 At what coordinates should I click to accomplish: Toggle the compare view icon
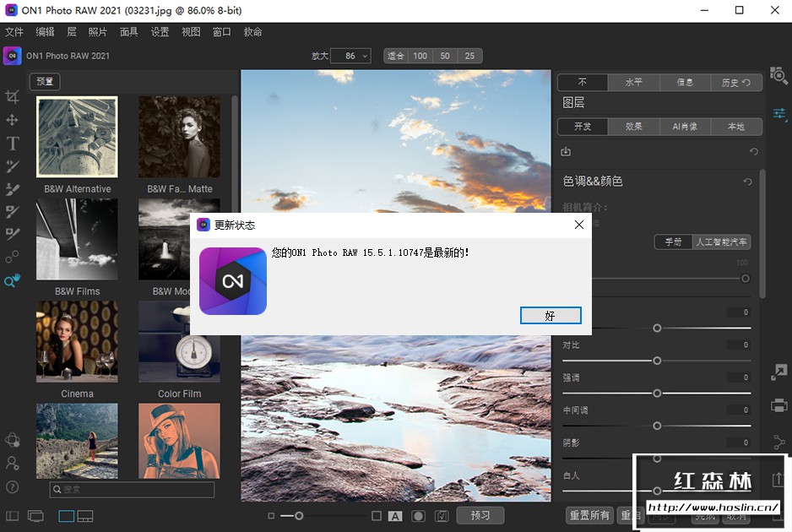pyautogui.click(x=442, y=516)
